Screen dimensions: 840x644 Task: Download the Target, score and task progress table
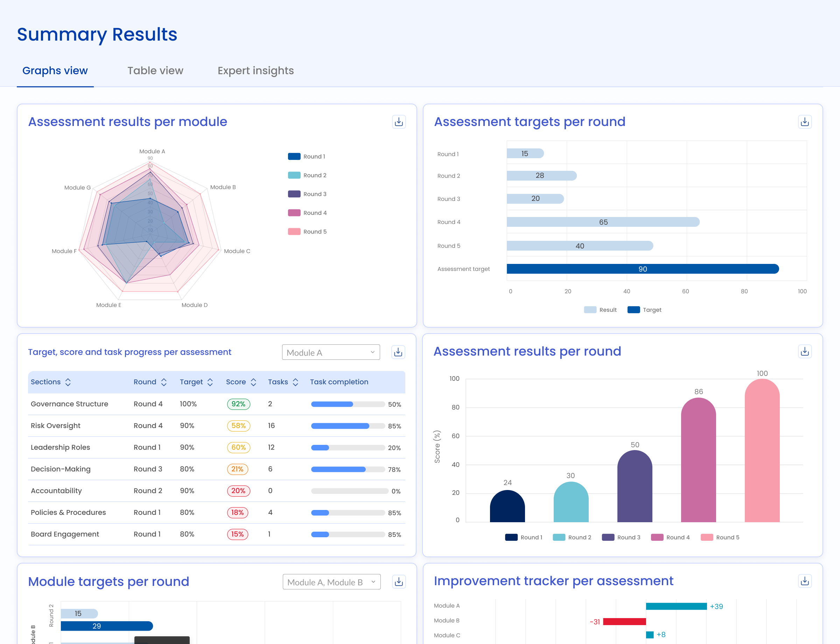pos(398,352)
